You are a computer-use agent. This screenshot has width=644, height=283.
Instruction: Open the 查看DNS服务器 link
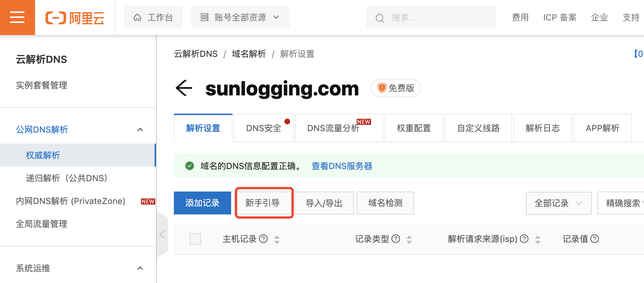coord(342,166)
